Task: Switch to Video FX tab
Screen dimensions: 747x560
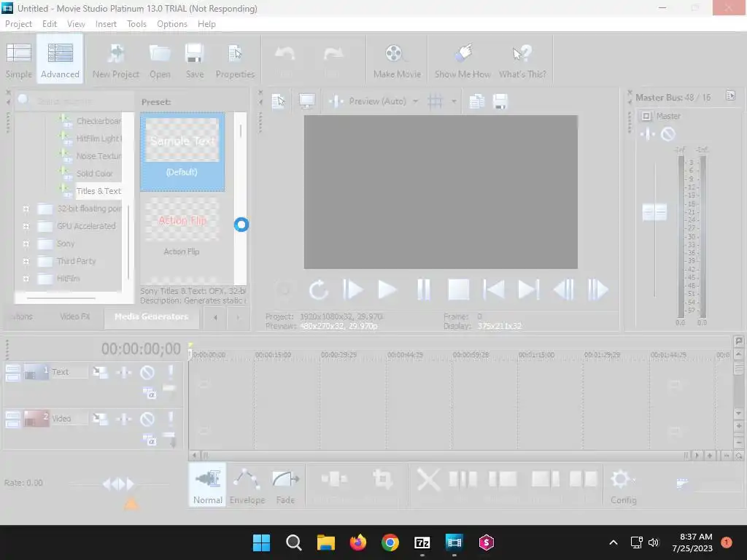Action: coord(75,316)
